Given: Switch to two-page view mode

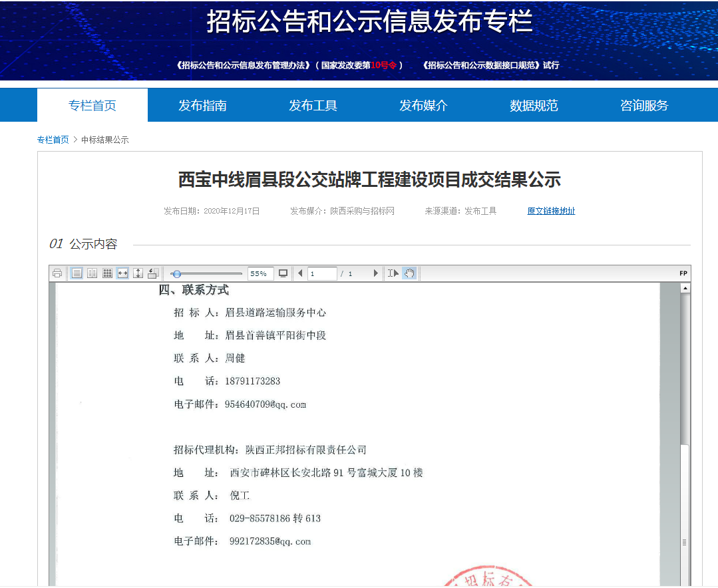Looking at the screenshot, I should (92, 273).
